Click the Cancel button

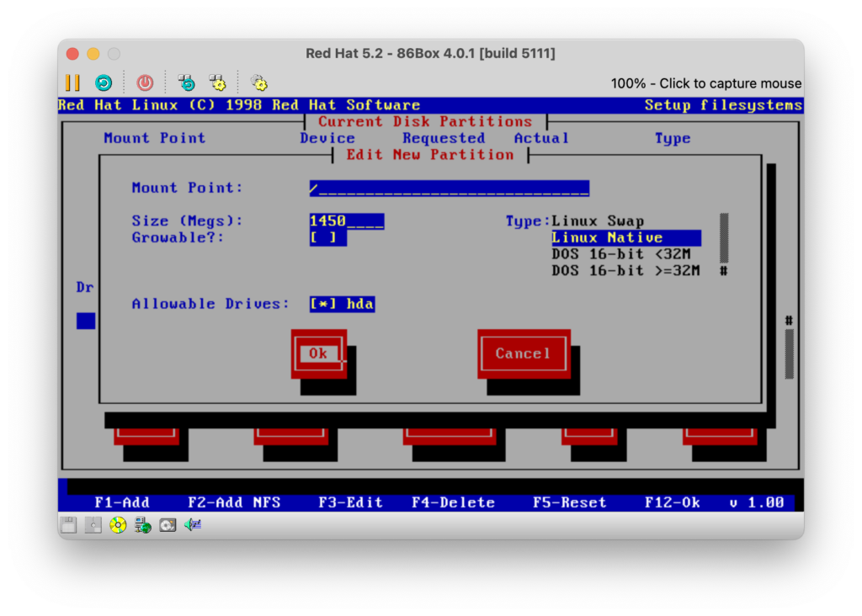click(524, 353)
